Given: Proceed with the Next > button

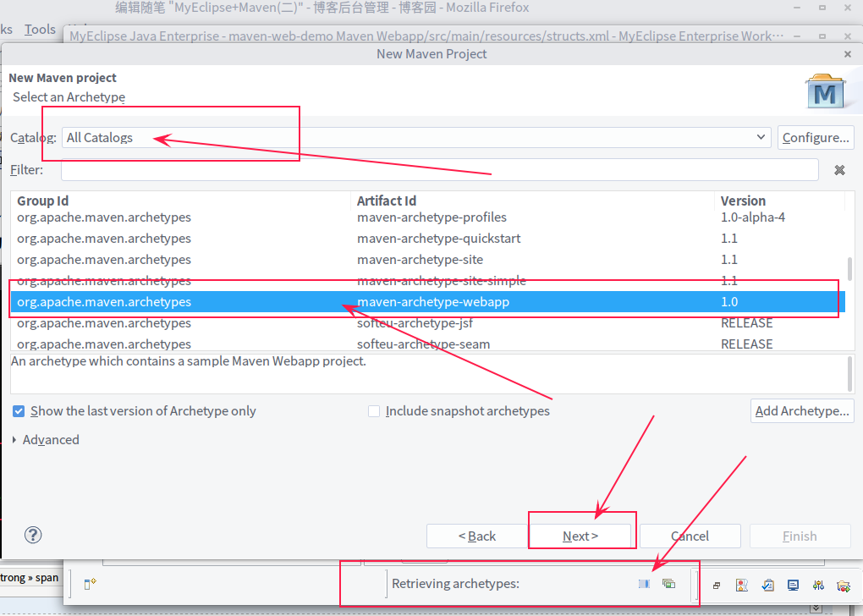Looking at the screenshot, I should tap(580, 536).
